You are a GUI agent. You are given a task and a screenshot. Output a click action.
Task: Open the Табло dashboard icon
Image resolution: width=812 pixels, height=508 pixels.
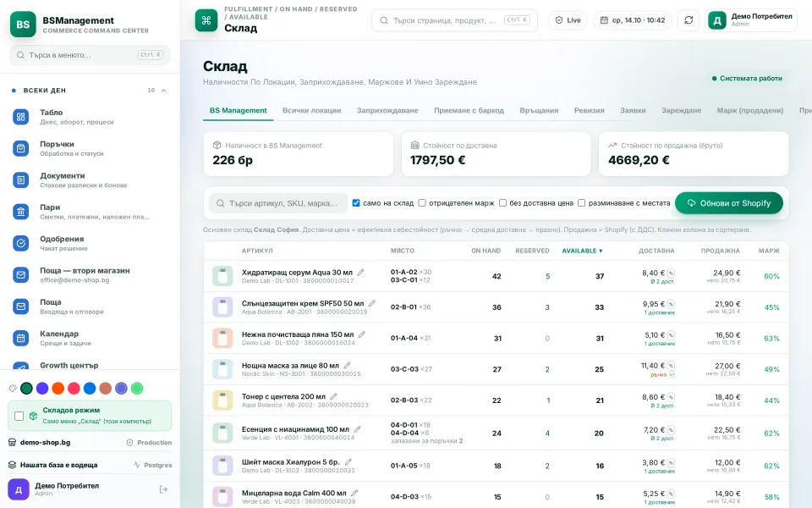tap(20, 117)
